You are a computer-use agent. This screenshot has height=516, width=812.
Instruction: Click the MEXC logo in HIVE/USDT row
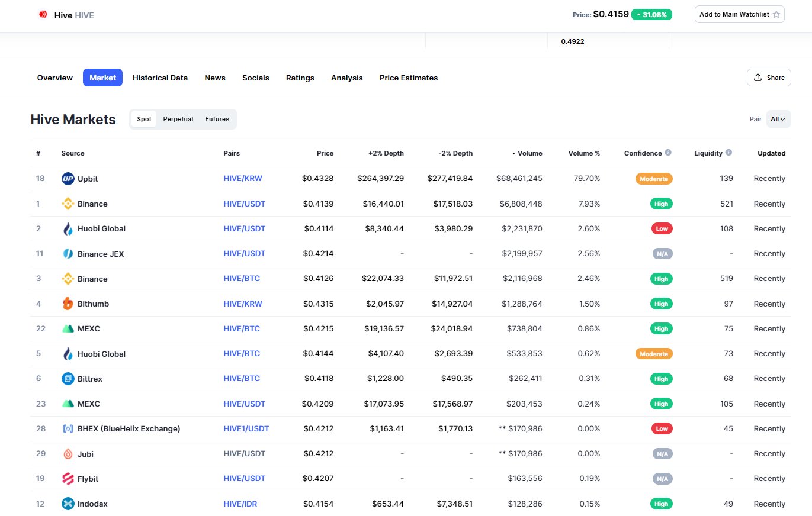pyautogui.click(x=68, y=404)
